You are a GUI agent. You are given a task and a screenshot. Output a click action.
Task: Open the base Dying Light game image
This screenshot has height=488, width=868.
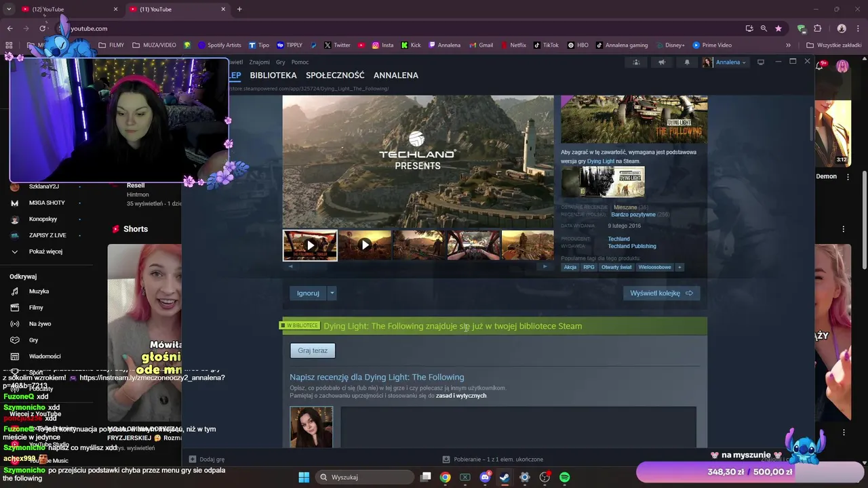click(603, 182)
